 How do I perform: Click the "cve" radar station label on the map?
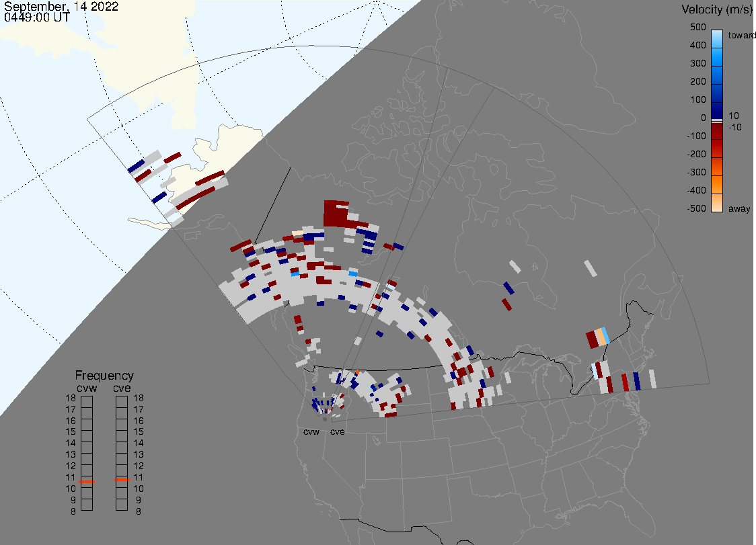(x=338, y=431)
